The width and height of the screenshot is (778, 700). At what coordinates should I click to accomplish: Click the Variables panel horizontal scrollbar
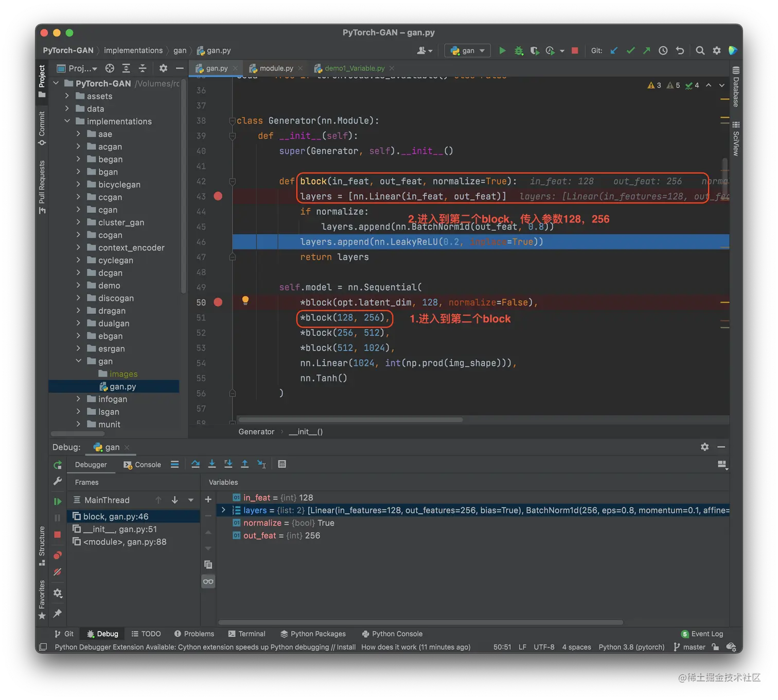[421, 622]
